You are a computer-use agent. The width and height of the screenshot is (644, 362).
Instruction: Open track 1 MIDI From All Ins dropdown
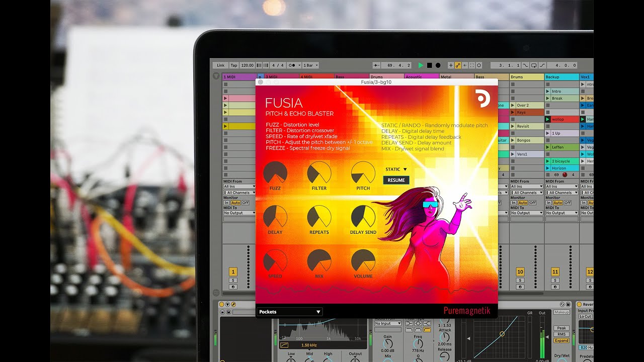pos(239,187)
